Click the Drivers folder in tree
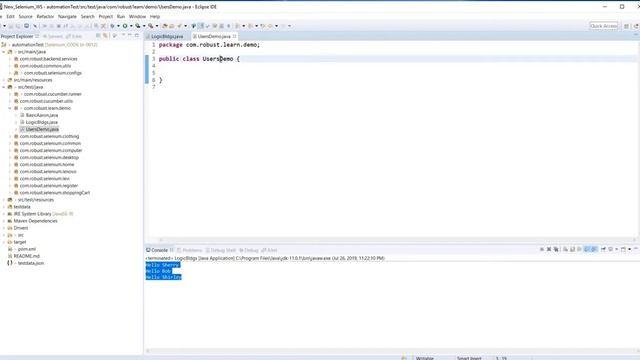Image resolution: width=640 pixels, height=360 pixels. click(x=20, y=228)
